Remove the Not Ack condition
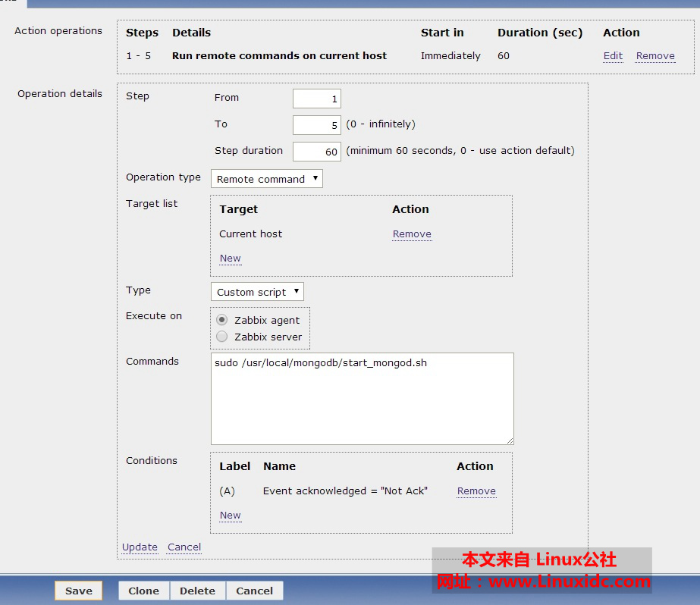Image resolution: width=700 pixels, height=605 pixels. pyautogui.click(x=476, y=491)
